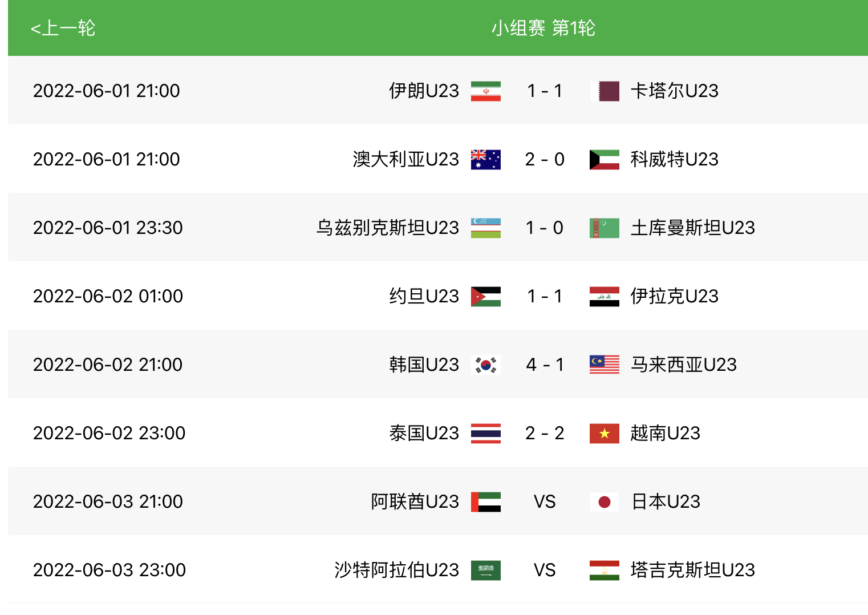This screenshot has height=615, width=868.
Task: Click the 小组赛 第1轮 round title
Action: pos(543,28)
